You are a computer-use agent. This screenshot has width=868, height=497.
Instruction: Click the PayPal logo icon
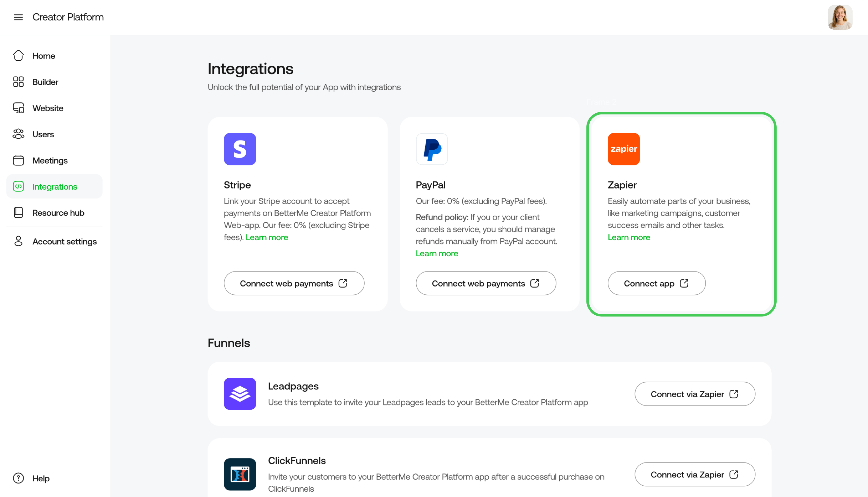(x=432, y=149)
